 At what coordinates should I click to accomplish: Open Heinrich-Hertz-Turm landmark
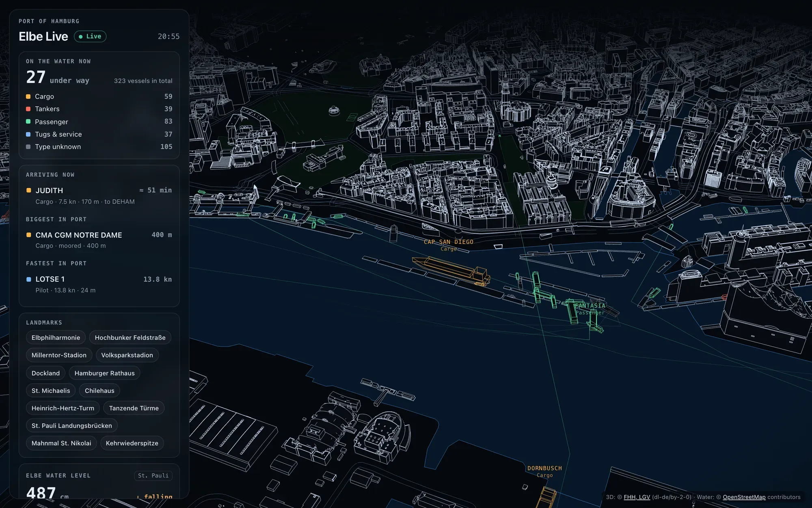(x=63, y=408)
